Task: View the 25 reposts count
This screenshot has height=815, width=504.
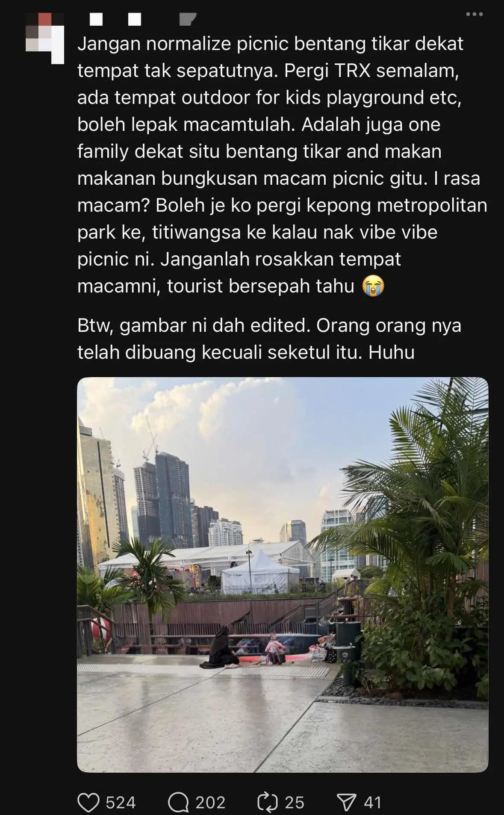Action: [x=295, y=803]
